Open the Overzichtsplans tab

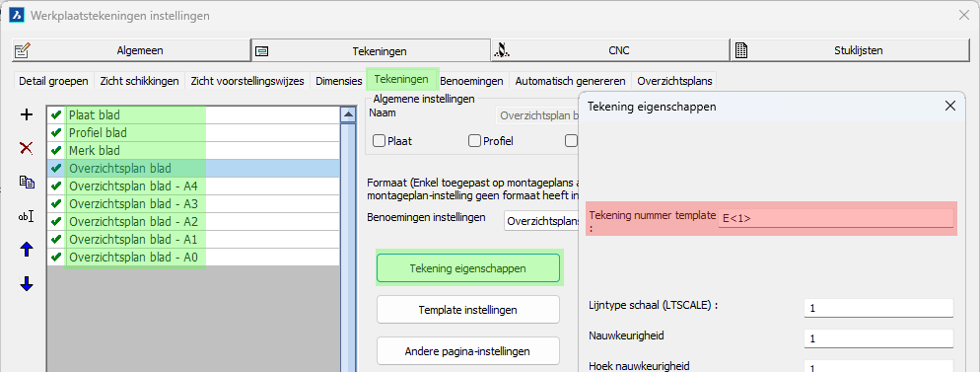(674, 81)
